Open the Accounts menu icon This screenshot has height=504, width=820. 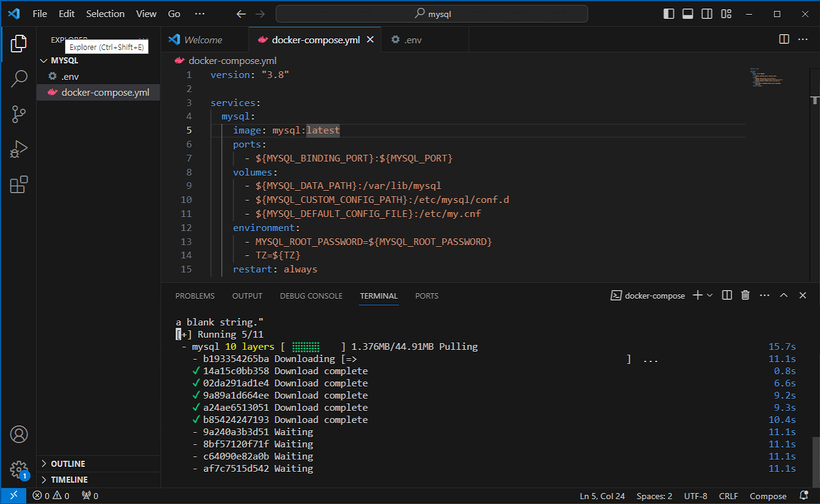[x=19, y=435]
